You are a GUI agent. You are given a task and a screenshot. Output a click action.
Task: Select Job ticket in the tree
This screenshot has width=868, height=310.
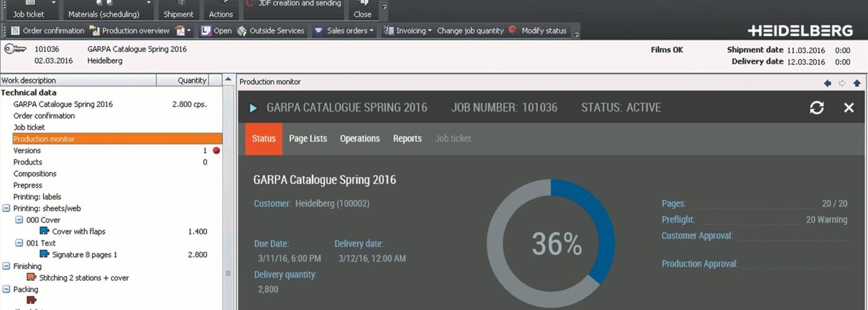[29, 127]
